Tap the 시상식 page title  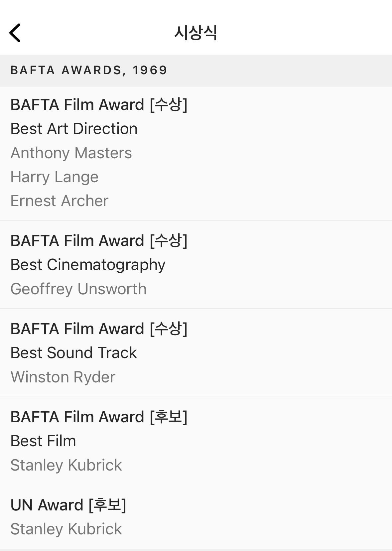[196, 33]
